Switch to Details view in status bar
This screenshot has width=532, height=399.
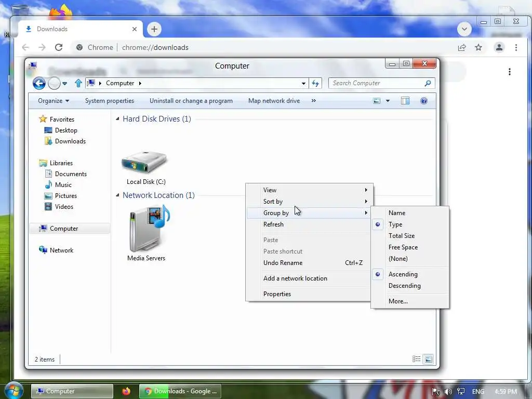coord(416,359)
